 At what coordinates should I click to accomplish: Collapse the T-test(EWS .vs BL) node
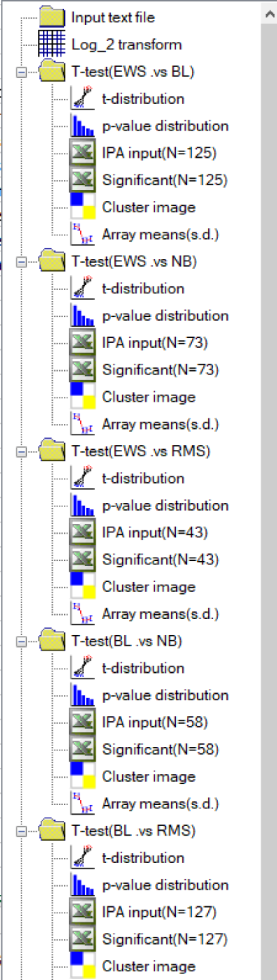[22, 72]
